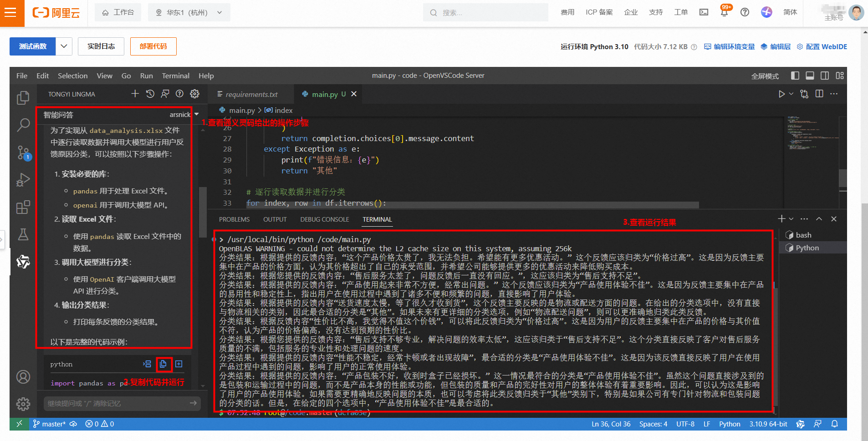
Task: Open the Tongyi Lingma sidebar icon
Action: click(x=23, y=262)
